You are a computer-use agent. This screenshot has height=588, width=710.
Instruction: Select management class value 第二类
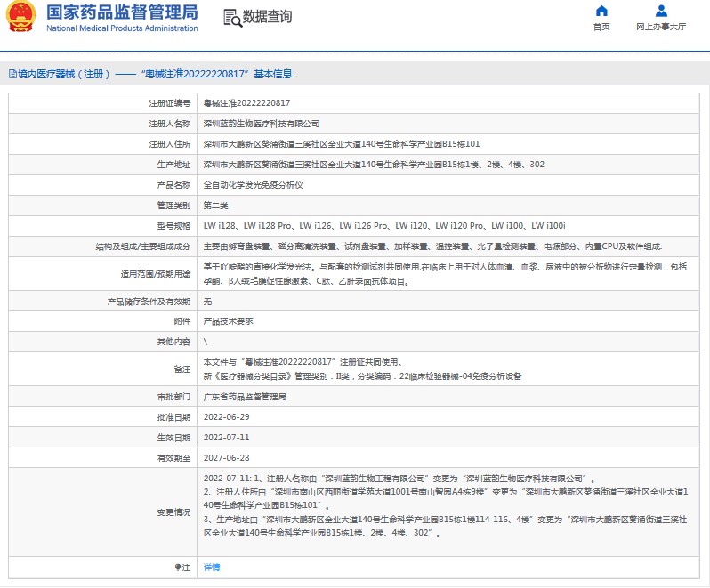click(x=215, y=205)
